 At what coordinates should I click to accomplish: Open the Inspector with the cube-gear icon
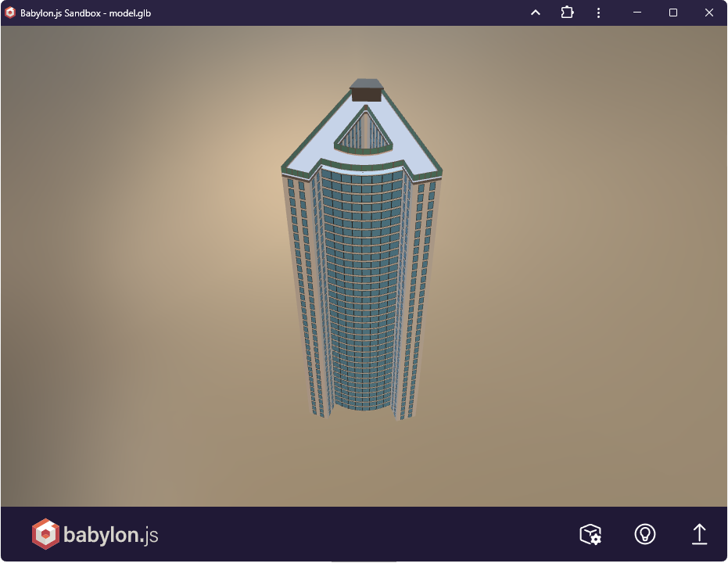590,534
